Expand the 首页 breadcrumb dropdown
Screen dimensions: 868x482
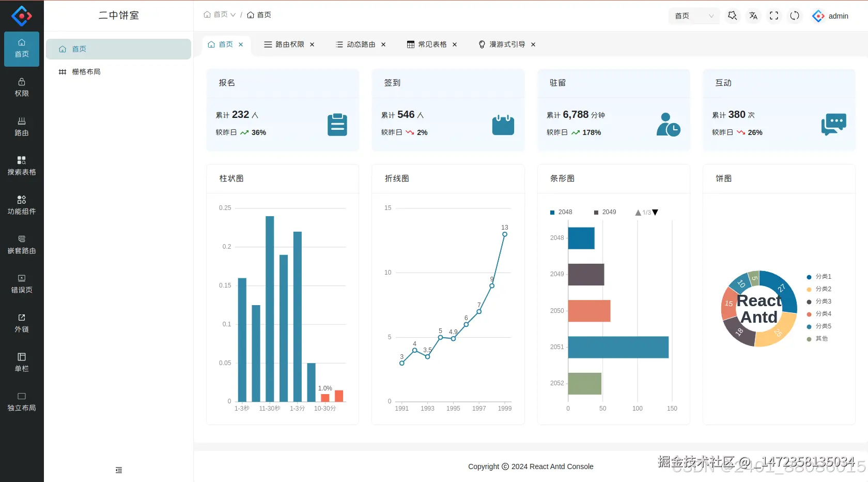click(x=220, y=14)
